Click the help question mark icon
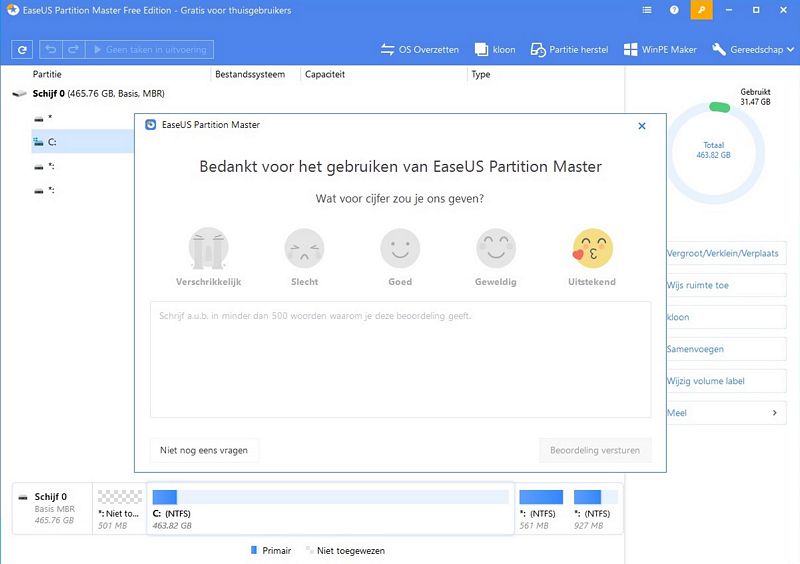800x564 pixels. click(674, 10)
